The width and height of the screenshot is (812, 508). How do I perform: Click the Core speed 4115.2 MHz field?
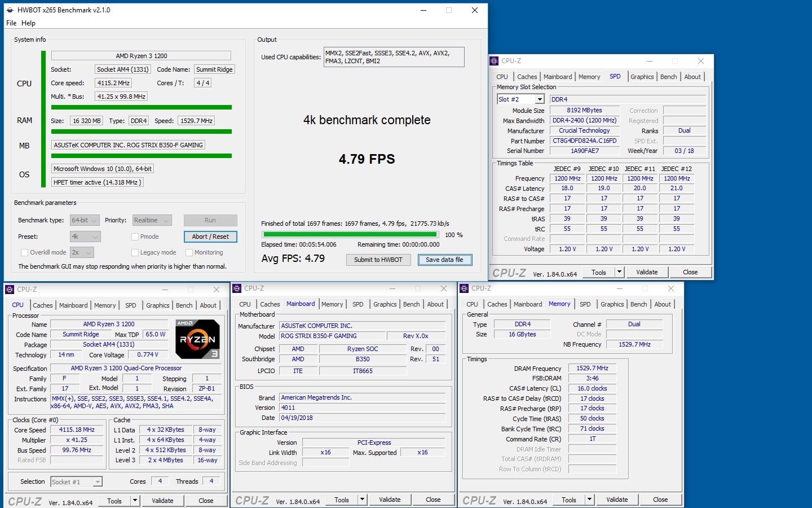(113, 83)
